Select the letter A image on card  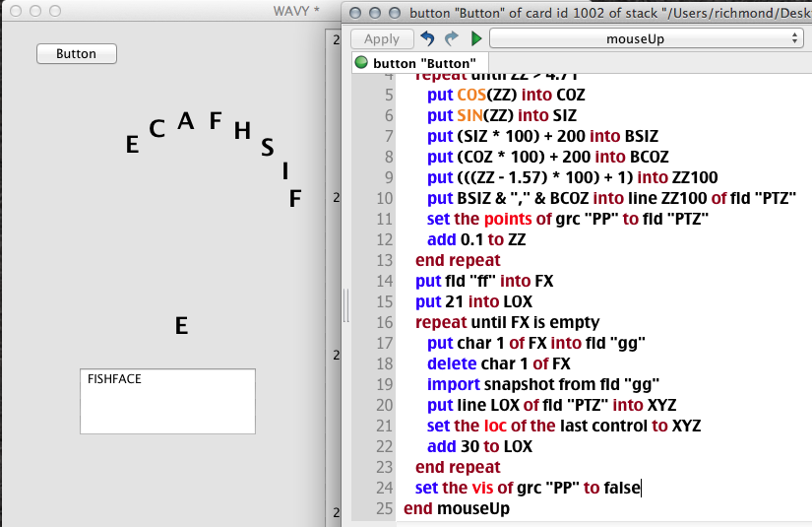(185, 121)
